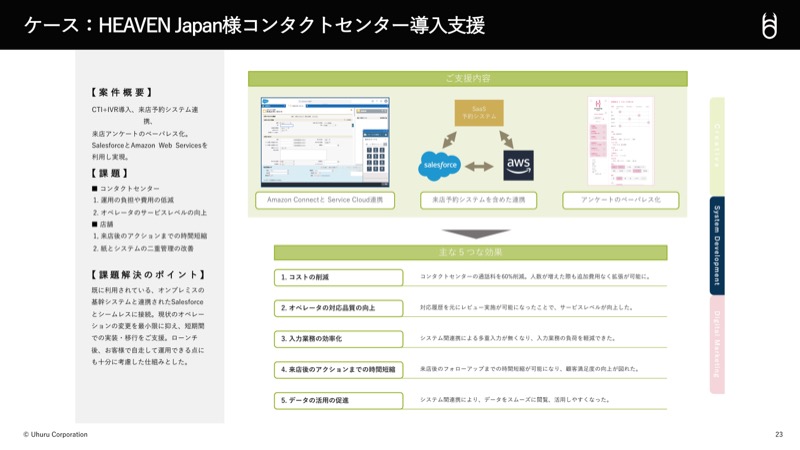This screenshot has width=800, height=450.
Task: Open the survey form thumbnail
Action: [620, 141]
